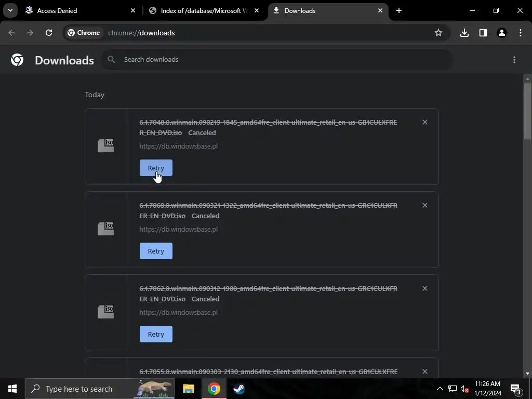This screenshot has height=399, width=532.
Task: Retry the 6.1.7048.0 ISO download
Action: coord(156,168)
